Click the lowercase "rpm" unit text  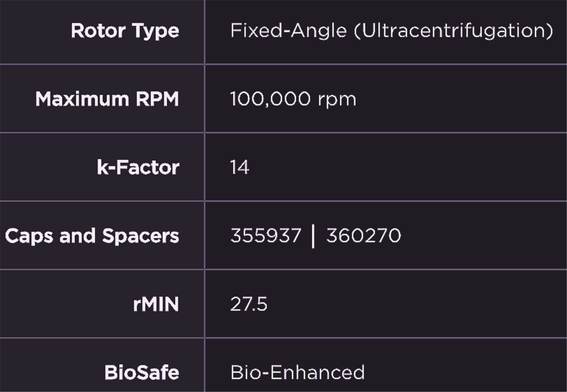(337, 100)
